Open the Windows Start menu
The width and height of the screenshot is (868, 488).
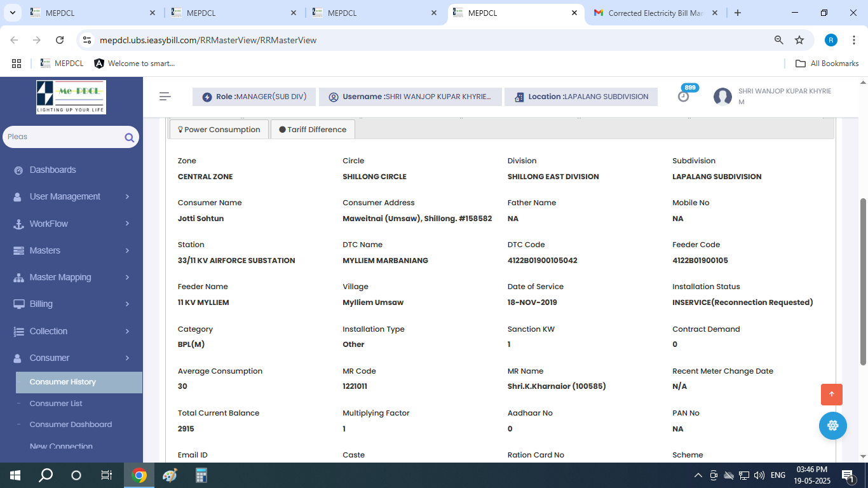(15, 475)
